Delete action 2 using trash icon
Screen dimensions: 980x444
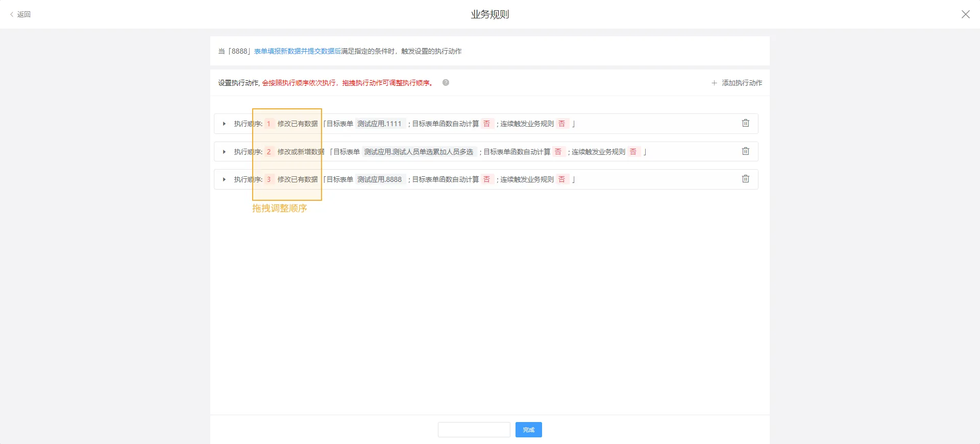[x=745, y=151]
